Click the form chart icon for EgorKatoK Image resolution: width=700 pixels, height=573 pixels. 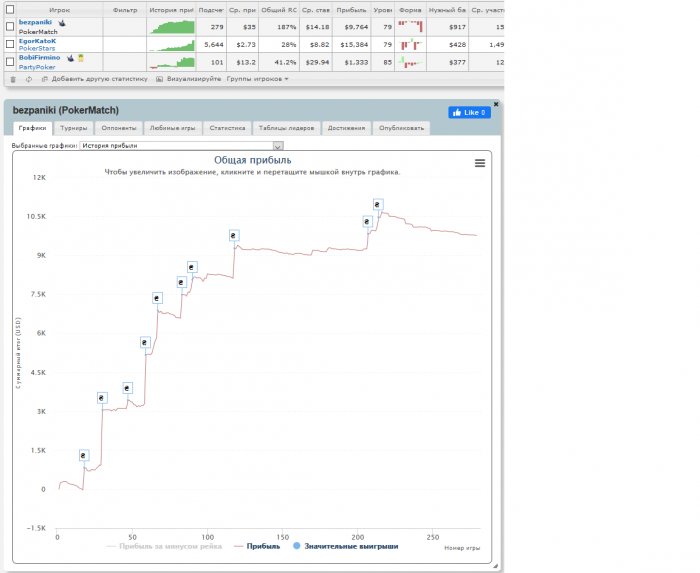coord(409,45)
